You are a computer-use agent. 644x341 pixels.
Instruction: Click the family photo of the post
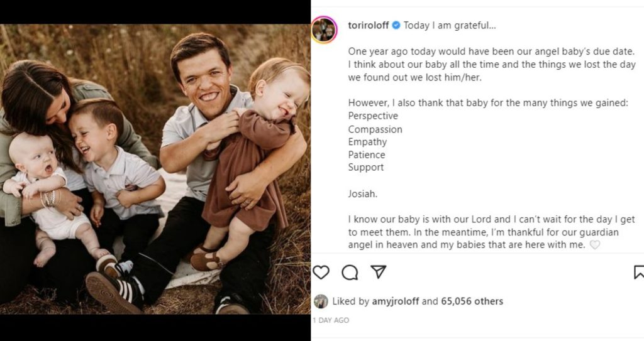tap(155, 170)
